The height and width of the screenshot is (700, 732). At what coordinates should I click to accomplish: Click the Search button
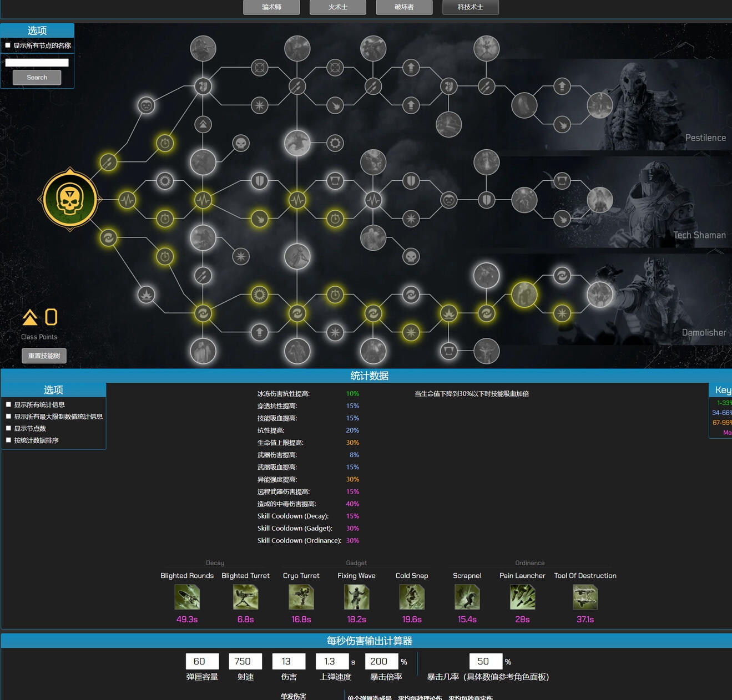37,78
